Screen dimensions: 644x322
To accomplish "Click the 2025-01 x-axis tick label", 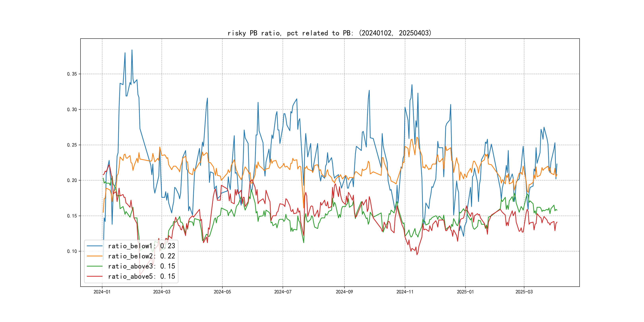I will tap(465, 292).
